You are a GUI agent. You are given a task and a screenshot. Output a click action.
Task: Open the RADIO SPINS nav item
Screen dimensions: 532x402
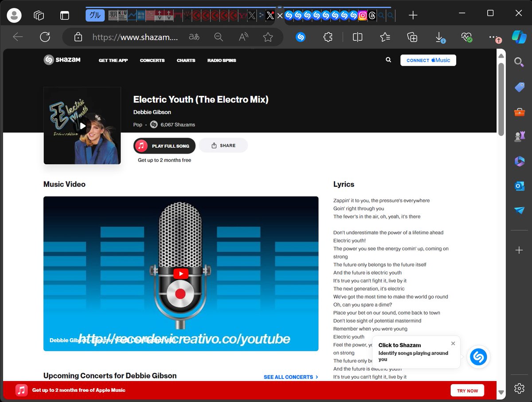[x=222, y=60]
